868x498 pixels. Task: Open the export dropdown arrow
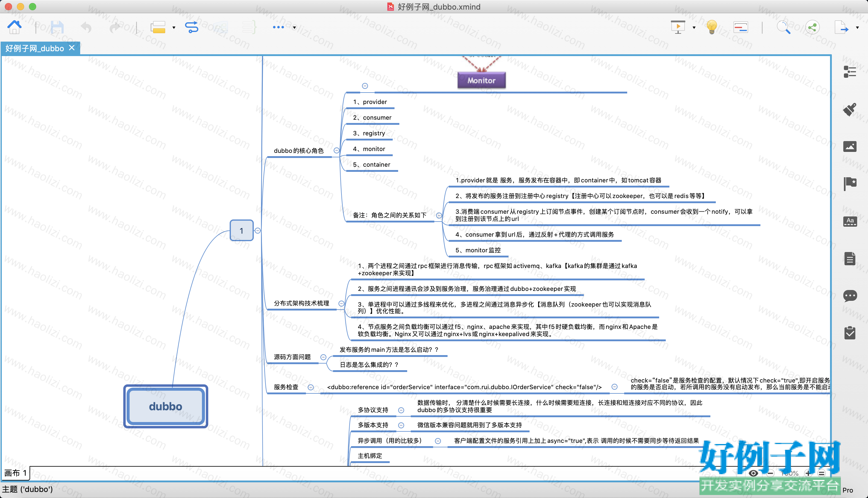pos(857,28)
